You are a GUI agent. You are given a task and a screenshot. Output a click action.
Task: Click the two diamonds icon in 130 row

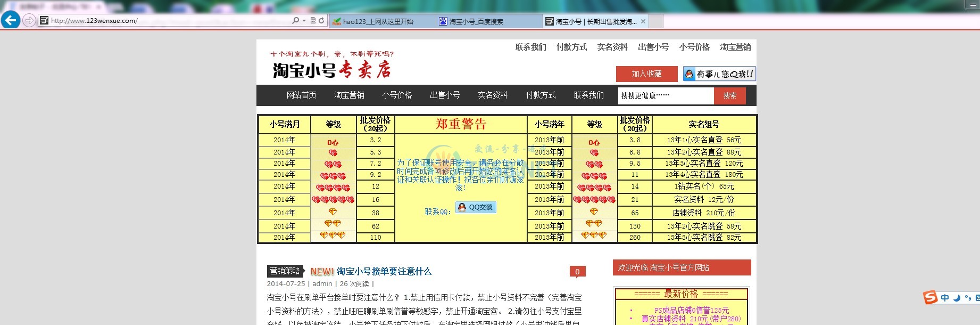click(594, 224)
